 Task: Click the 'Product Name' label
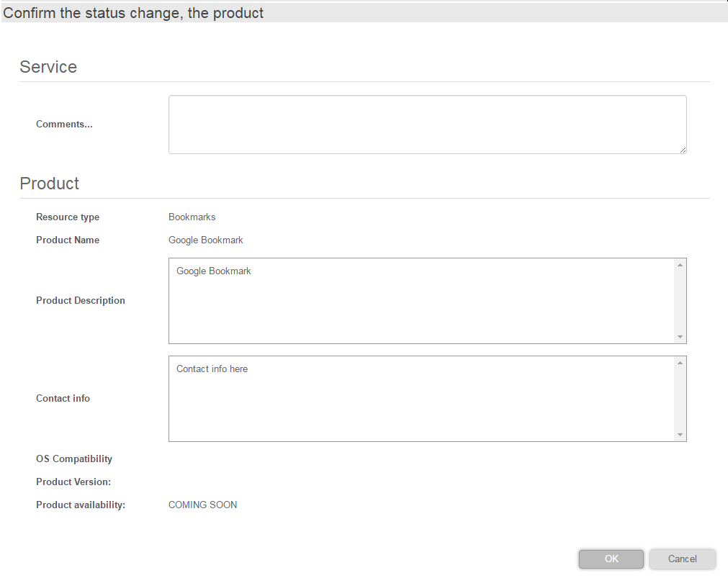(x=68, y=240)
